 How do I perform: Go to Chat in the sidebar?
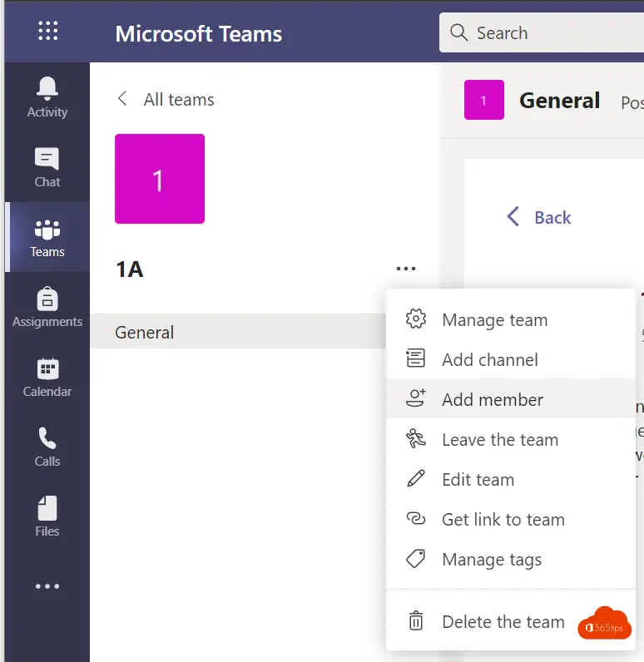tap(47, 168)
